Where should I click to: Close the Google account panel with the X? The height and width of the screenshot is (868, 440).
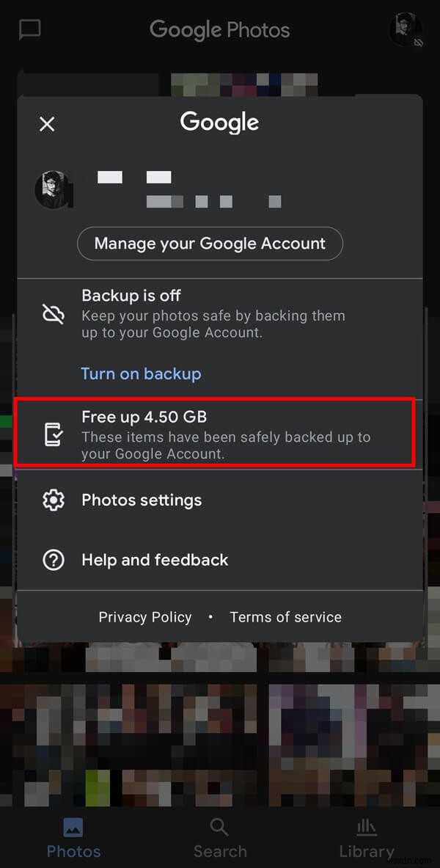tap(47, 124)
